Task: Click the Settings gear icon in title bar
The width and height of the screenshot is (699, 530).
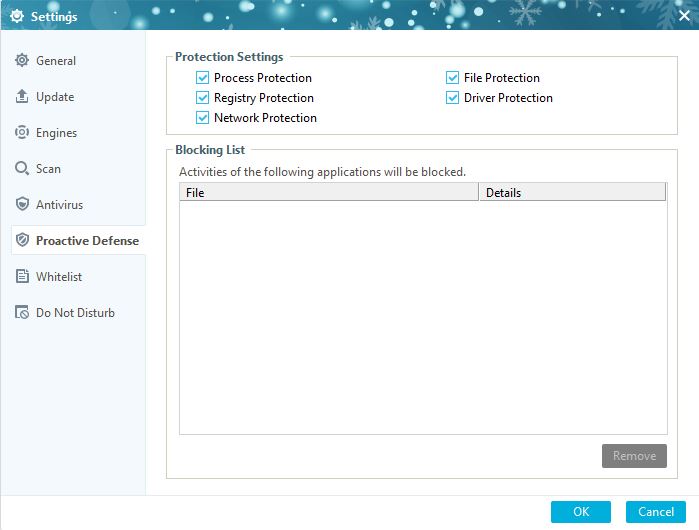Action: (17, 16)
